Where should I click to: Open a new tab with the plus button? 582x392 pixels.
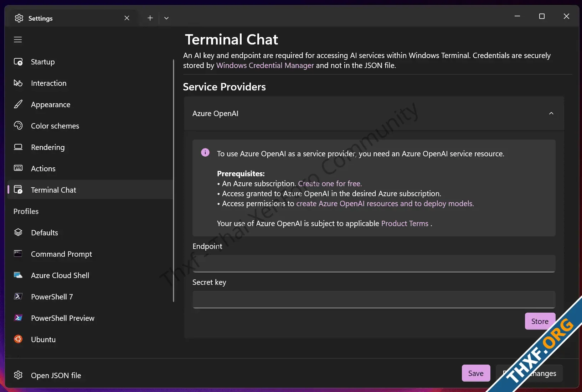pyautogui.click(x=150, y=18)
